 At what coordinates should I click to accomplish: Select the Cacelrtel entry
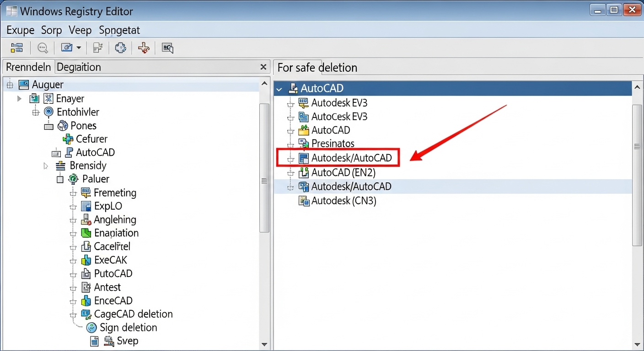(112, 246)
